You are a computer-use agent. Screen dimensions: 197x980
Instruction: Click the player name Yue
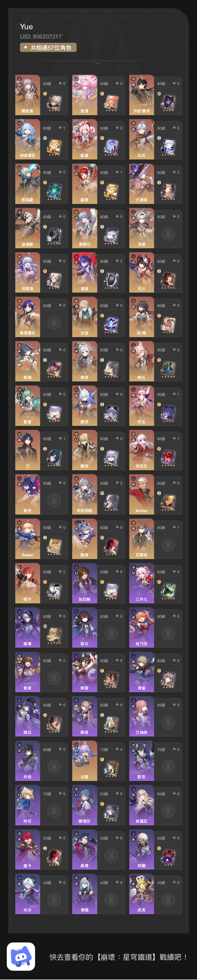point(26,27)
